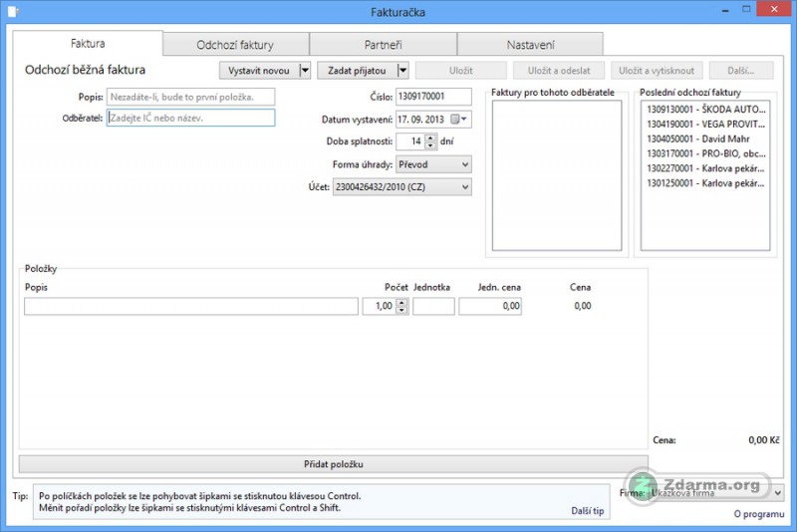Open the Odchozí faktury tab
Screen dimensions: 797x532
point(235,45)
